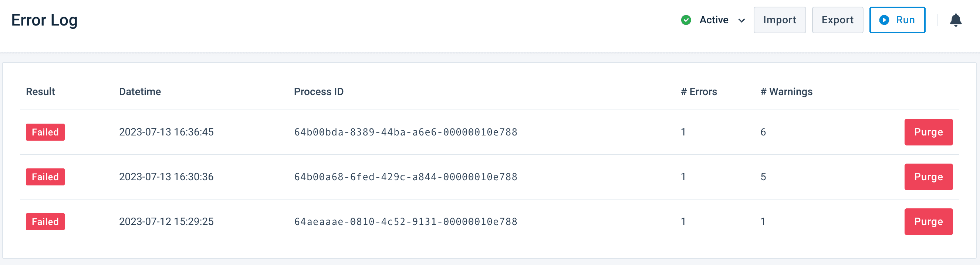980x265 pixels.
Task: Click the Error Log page title
Action: (x=44, y=20)
